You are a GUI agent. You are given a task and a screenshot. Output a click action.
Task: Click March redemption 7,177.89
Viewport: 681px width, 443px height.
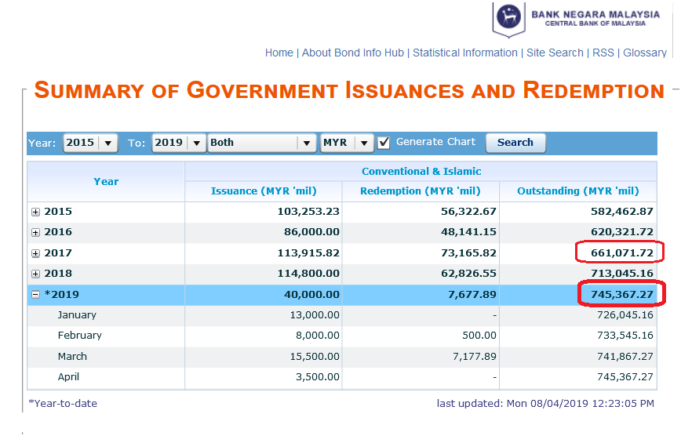click(x=474, y=357)
